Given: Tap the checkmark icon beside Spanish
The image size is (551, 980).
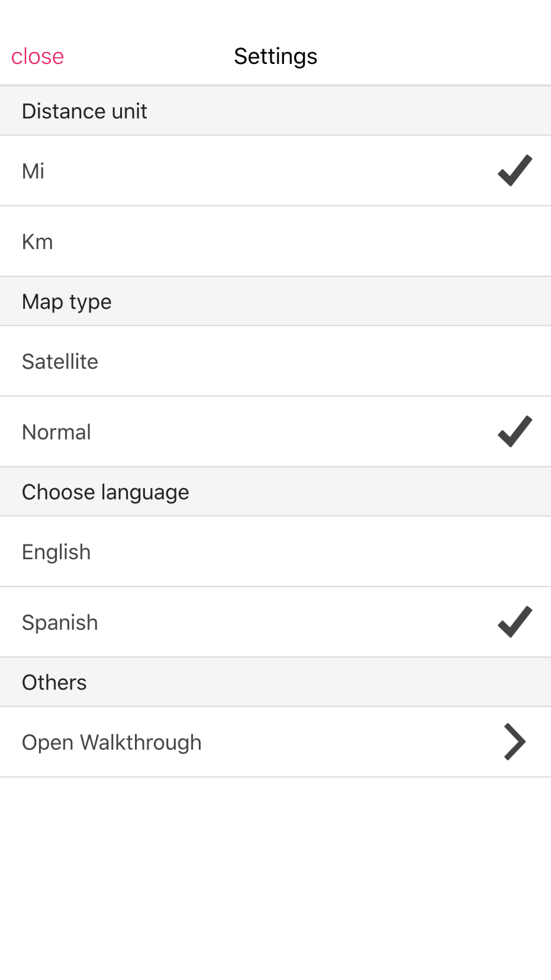Looking at the screenshot, I should click(x=514, y=622).
